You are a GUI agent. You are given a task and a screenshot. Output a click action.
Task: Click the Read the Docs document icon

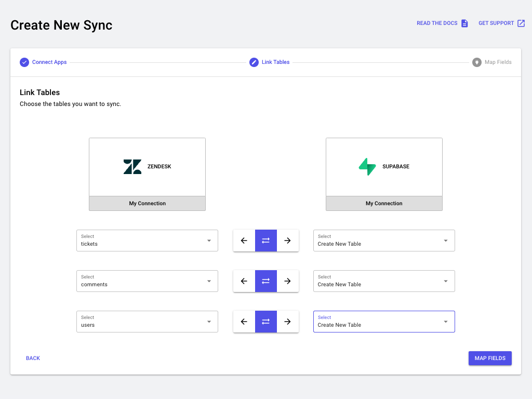point(464,23)
